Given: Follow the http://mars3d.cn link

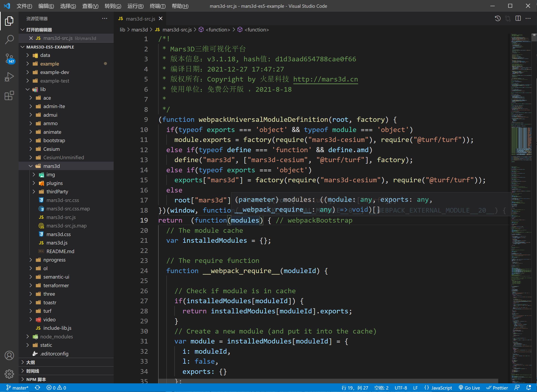Looking at the screenshot, I should point(325,79).
